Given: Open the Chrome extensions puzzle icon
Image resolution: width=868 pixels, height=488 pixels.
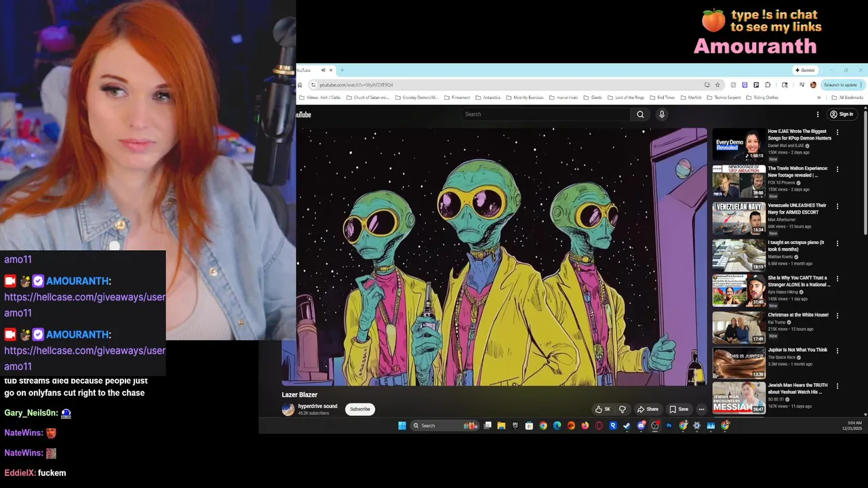Looking at the screenshot, I should pos(768,85).
